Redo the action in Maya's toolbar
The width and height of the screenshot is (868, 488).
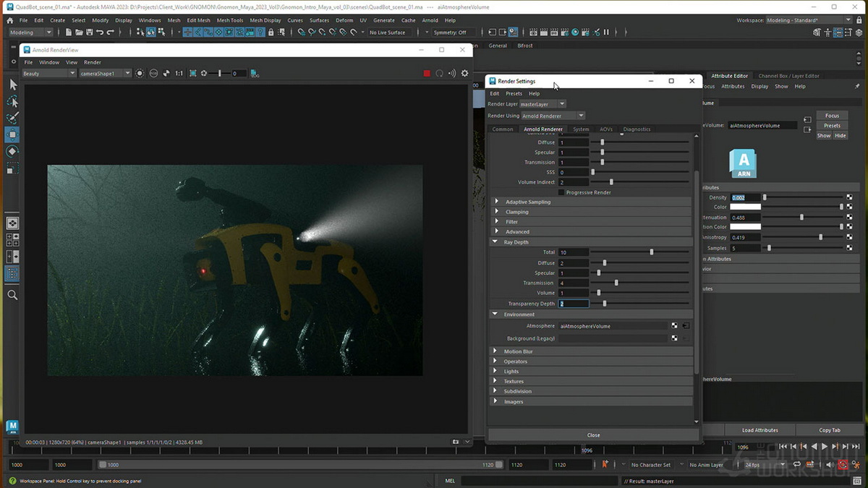click(x=110, y=33)
